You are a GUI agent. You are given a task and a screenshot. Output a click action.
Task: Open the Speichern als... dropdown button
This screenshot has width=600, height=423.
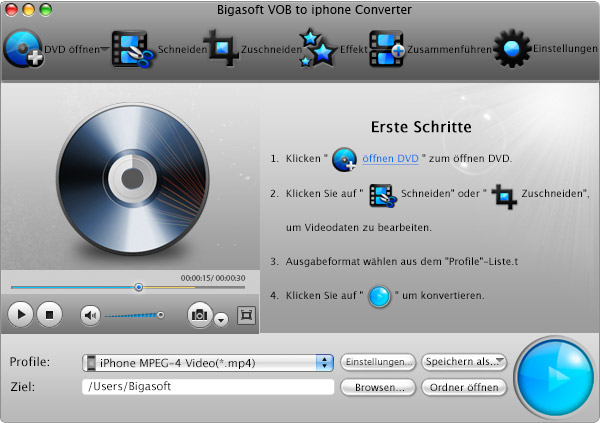464,362
